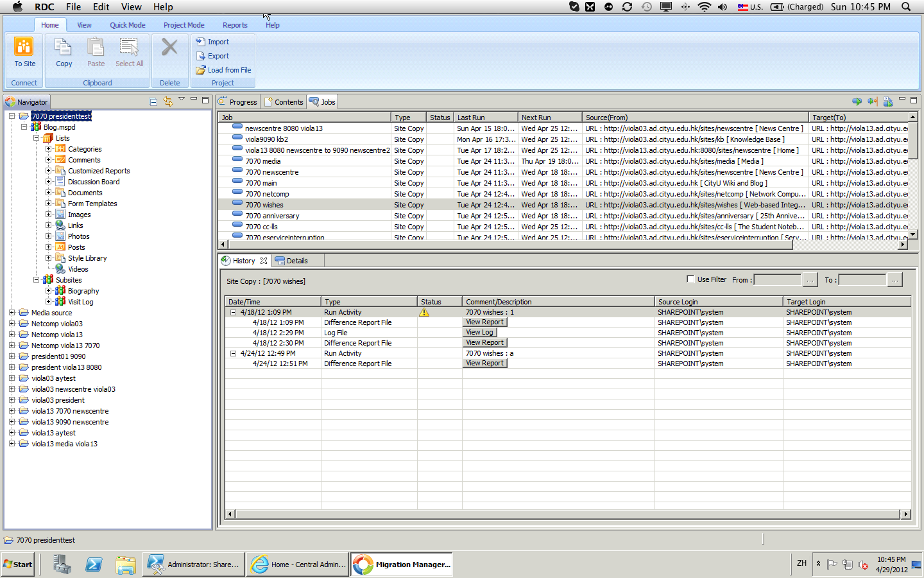Expand the Media source project
Viewport: 924px width, 578px height.
12,313
